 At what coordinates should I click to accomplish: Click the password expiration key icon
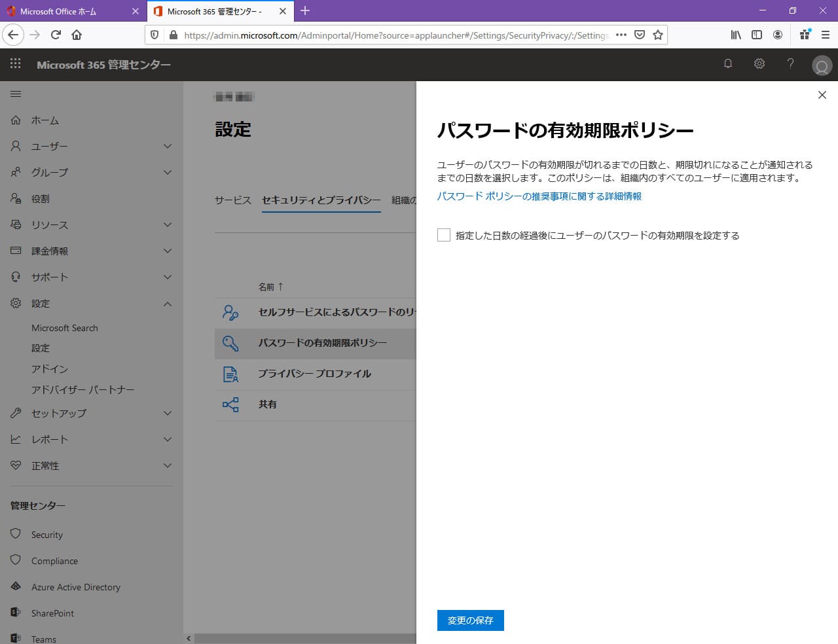coord(230,343)
